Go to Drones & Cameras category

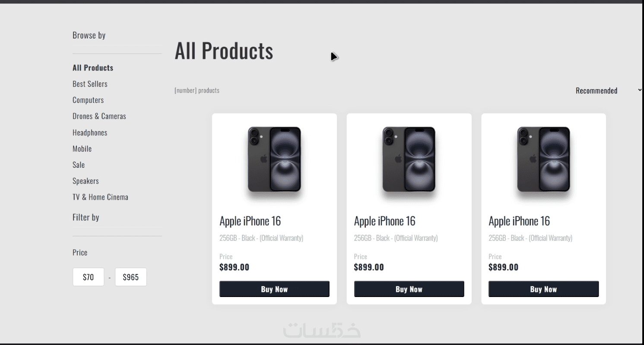point(99,116)
